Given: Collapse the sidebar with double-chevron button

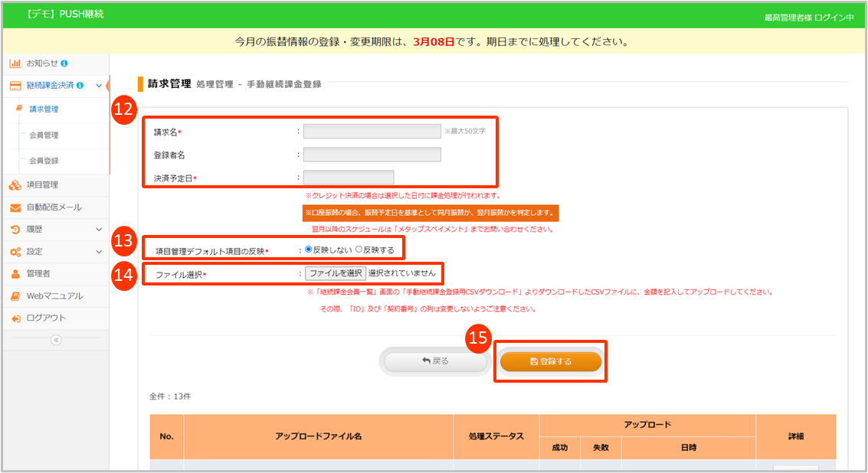Looking at the screenshot, I should (x=56, y=341).
